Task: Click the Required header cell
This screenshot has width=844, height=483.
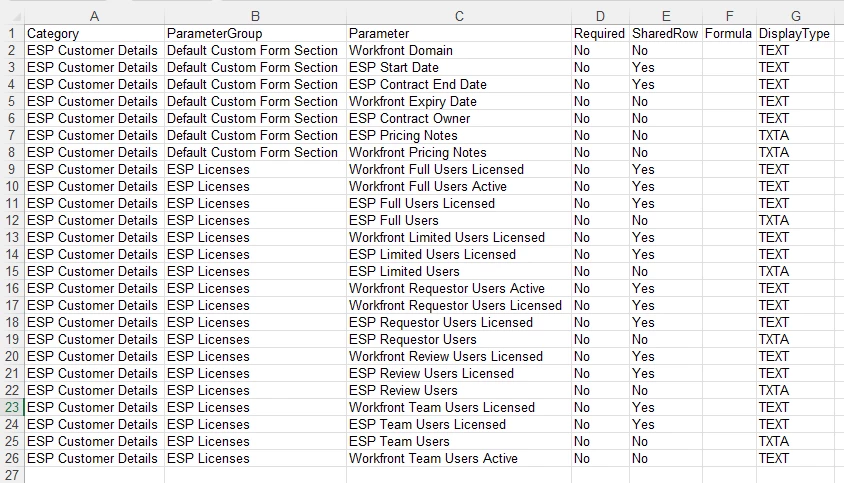Action: [600, 33]
